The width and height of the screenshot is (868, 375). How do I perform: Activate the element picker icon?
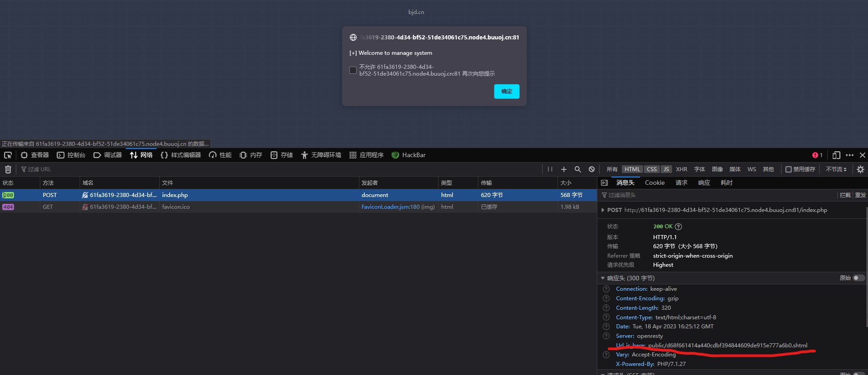(8, 155)
